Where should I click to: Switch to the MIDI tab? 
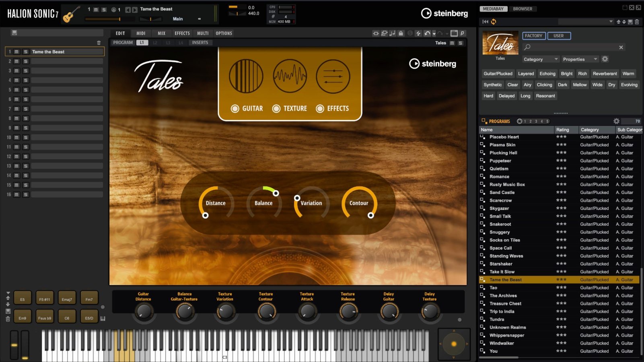click(141, 33)
